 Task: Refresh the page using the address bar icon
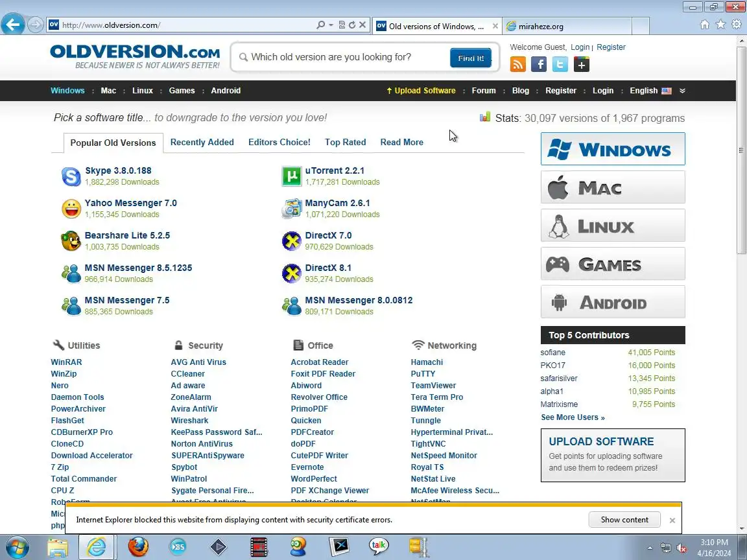352,25
